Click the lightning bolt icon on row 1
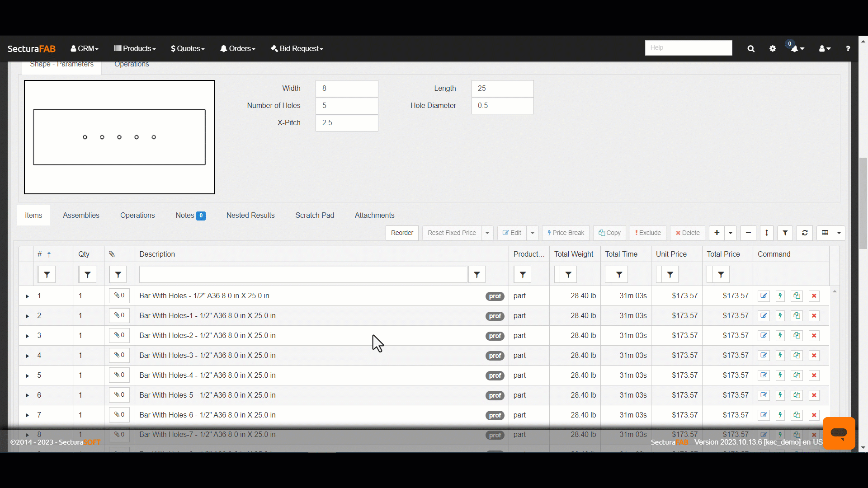 tap(780, 296)
